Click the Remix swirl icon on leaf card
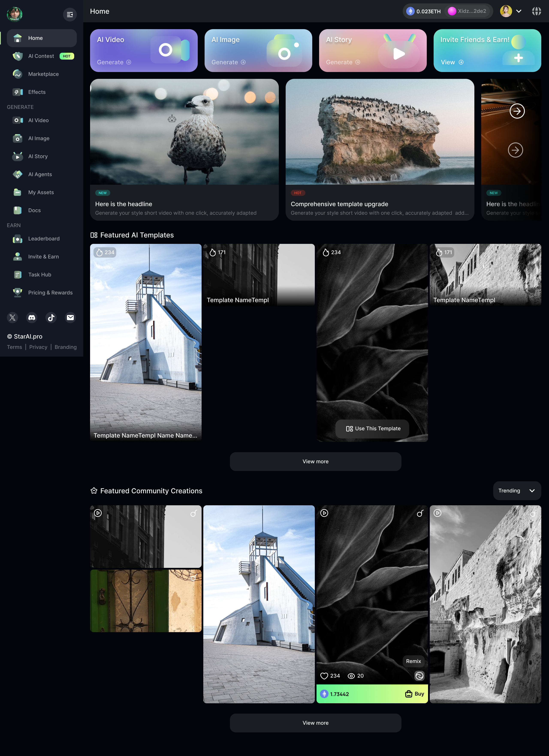Screen dimensions: 549x756 point(419,676)
